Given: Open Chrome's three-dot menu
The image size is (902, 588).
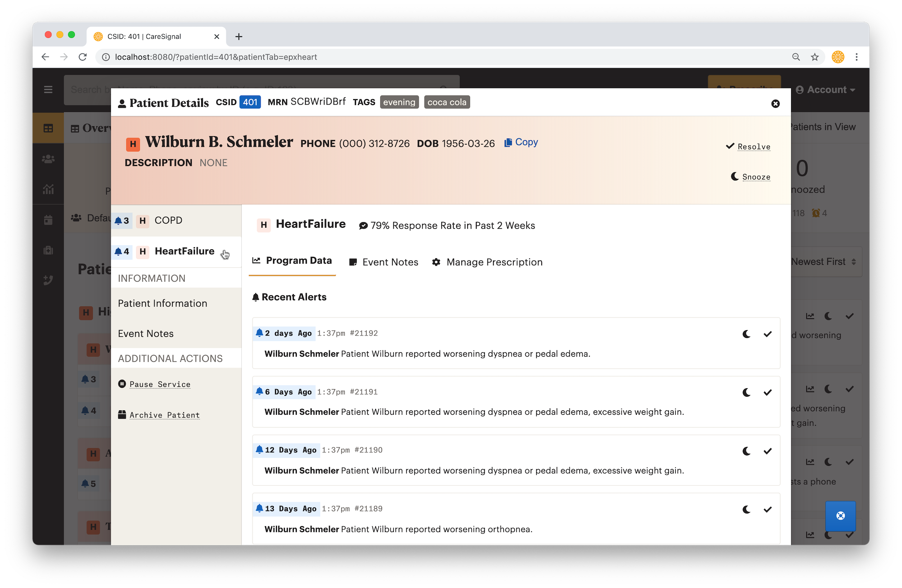Looking at the screenshot, I should point(856,57).
